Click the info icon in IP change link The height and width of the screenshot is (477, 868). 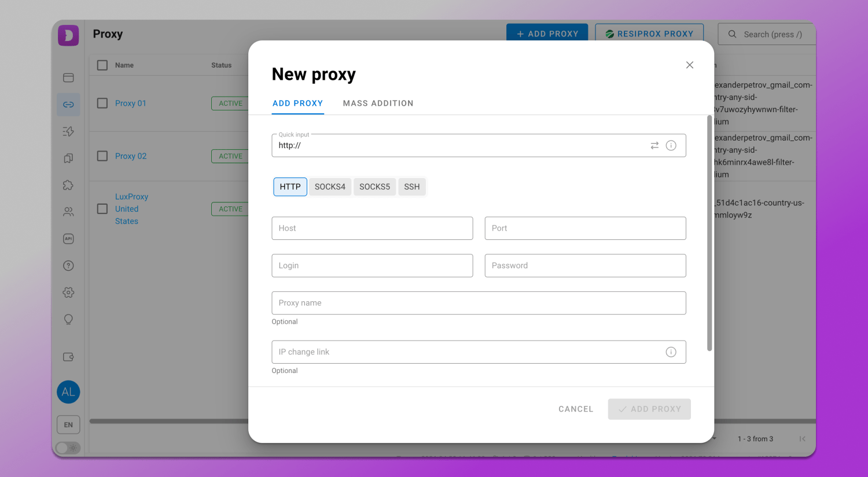click(671, 352)
